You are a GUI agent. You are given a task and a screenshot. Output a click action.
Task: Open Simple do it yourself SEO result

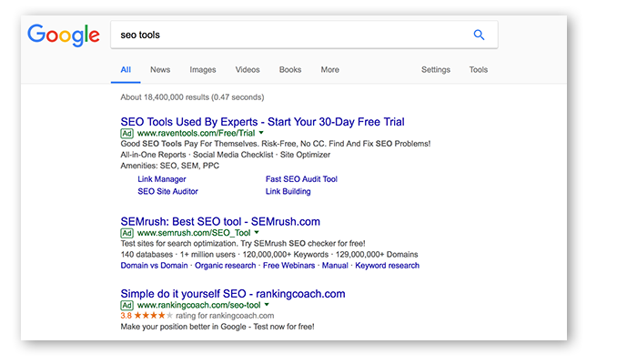(x=233, y=294)
